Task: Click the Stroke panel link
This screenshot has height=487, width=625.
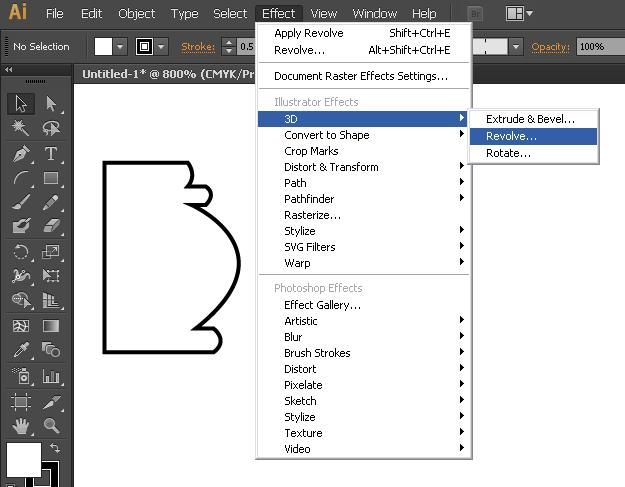Action: pos(198,47)
